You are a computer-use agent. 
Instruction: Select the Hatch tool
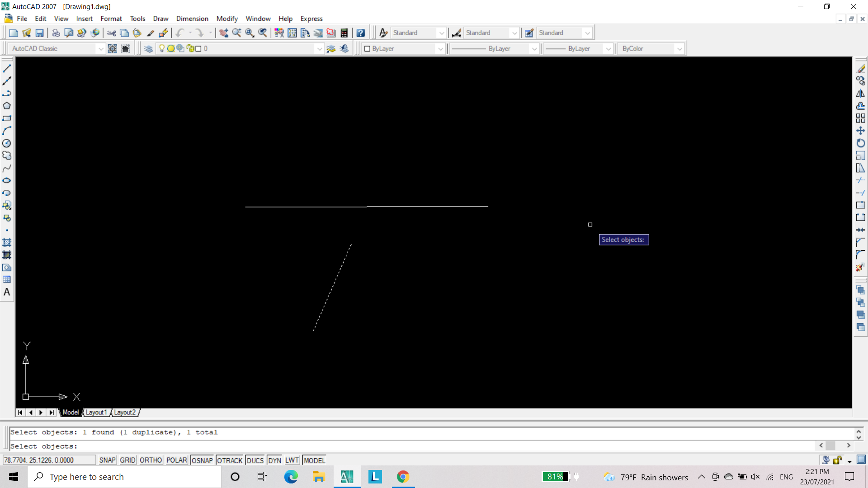(7, 243)
